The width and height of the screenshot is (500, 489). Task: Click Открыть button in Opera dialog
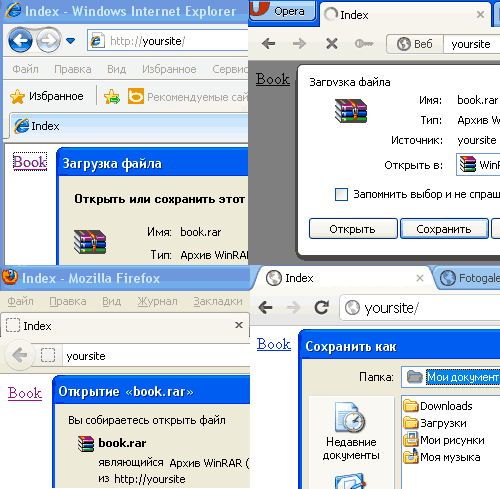[x=353, y=229]
